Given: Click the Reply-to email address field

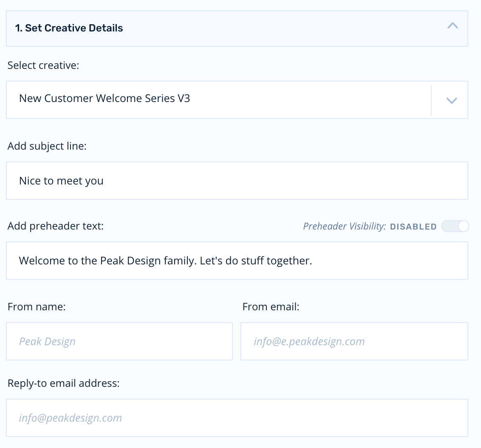Looking at the screenshot, I should (237, 418).
